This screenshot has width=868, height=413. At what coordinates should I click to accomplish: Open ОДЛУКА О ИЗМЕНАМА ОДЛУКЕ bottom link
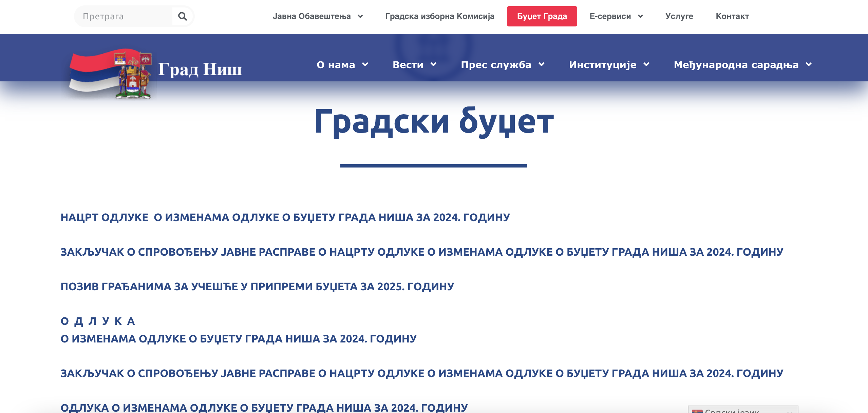[264, 407]
